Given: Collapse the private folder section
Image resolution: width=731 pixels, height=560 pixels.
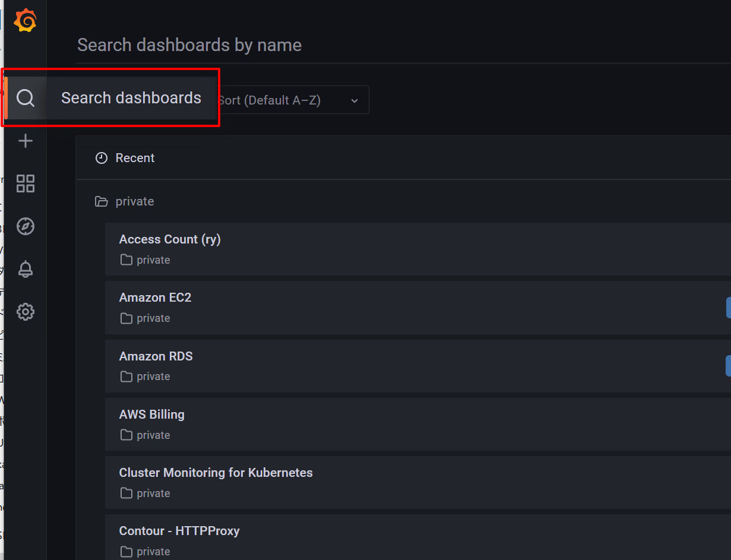Looking at the screenshot, I should (x=135, y=202).
